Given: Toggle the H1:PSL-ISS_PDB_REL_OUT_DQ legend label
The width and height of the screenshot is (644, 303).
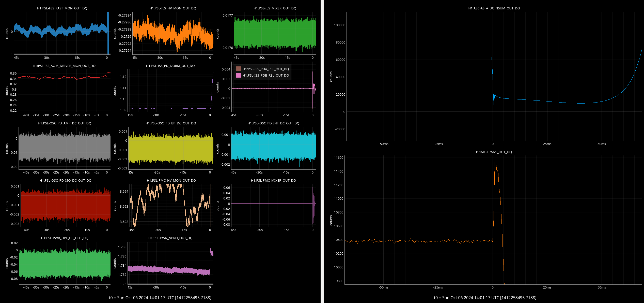Looking at the screenshot, I should (265, 75).
